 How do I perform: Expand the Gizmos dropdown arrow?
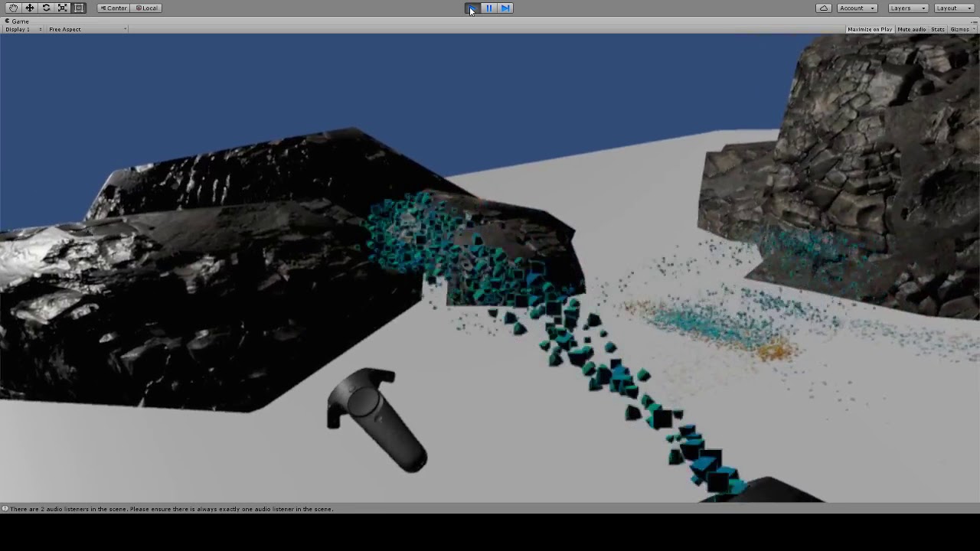pyautogui.click(x=974, y=29)
